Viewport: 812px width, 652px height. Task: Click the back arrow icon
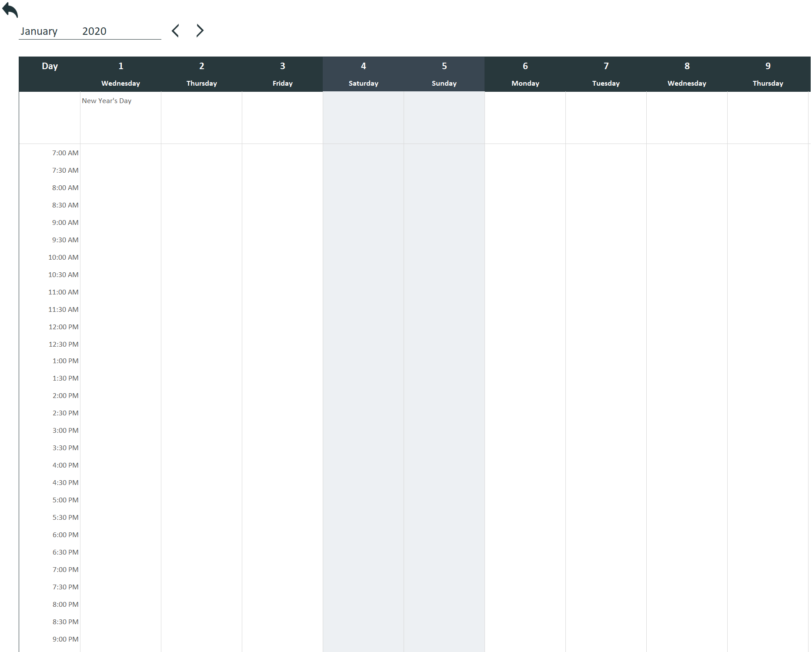click(10, 10)
